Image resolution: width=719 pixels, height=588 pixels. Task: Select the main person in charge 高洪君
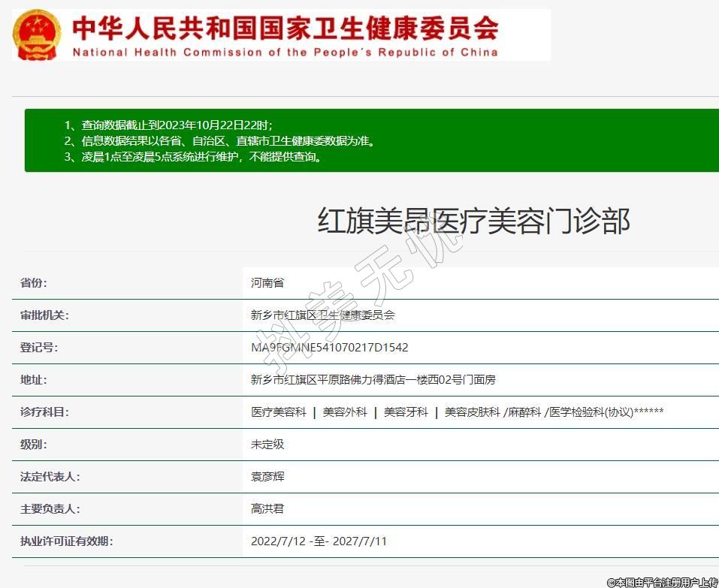(x=267, y=509)
